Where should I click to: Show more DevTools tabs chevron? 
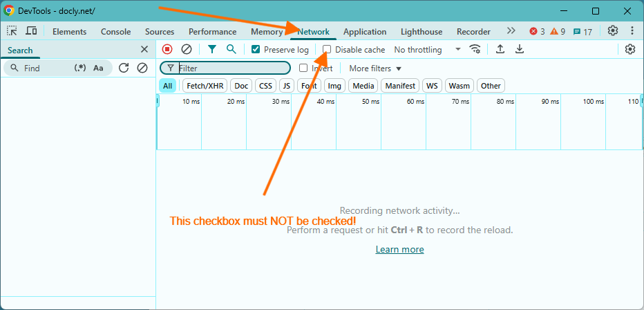(511, 31)
